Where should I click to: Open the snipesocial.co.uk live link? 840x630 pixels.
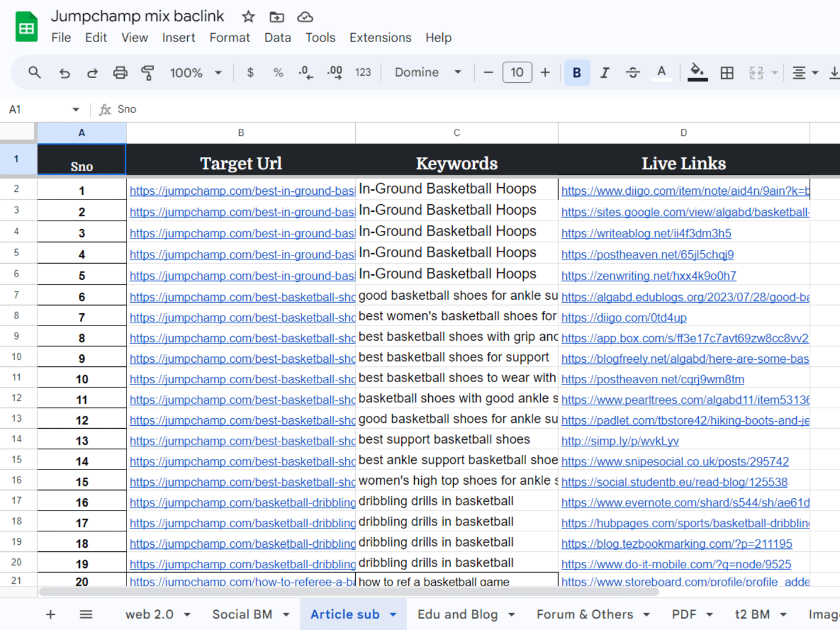tap(675, 461)
